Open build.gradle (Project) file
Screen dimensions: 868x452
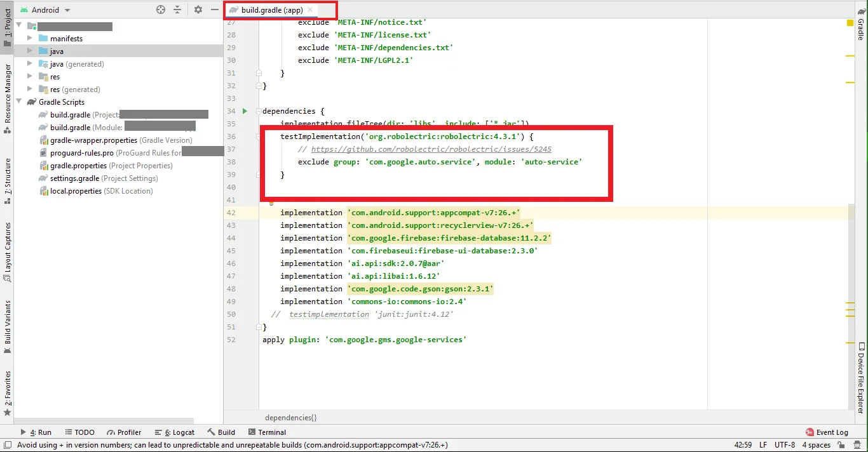coord(123,114)
